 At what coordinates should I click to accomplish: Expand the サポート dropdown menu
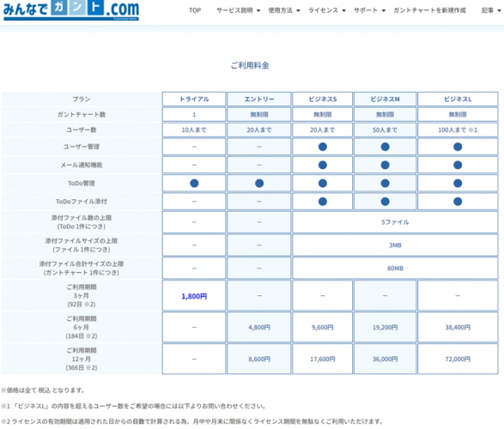(x=369, y=10)
